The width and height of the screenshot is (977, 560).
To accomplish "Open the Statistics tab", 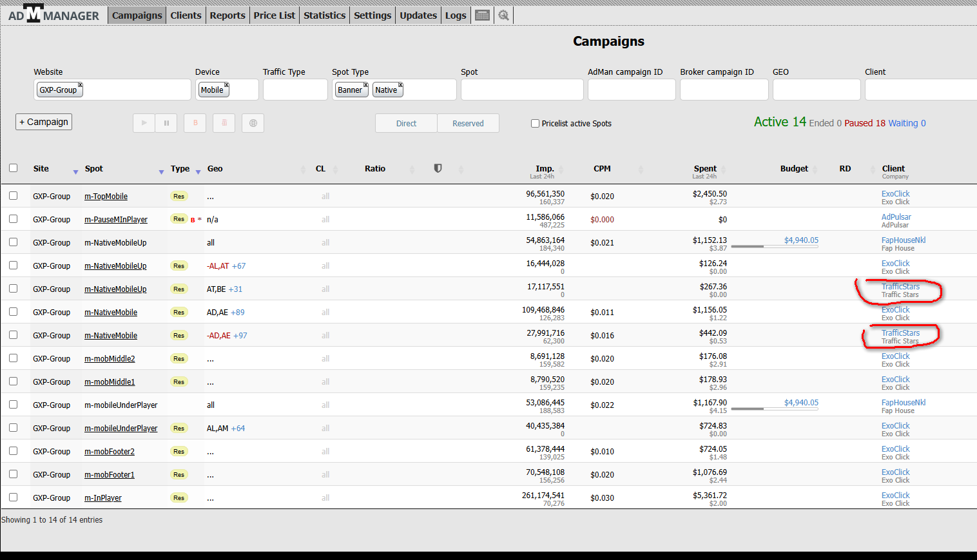I will tap(324, 15).
